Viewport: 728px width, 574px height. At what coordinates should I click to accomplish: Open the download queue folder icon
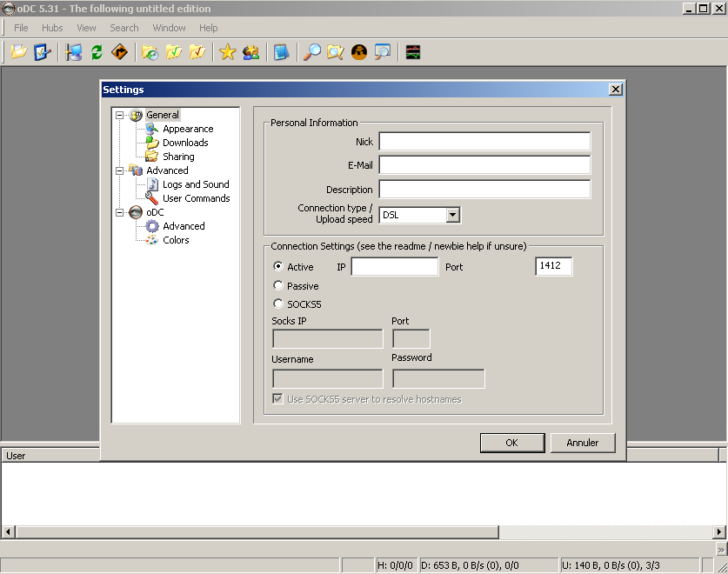point(150,51)
